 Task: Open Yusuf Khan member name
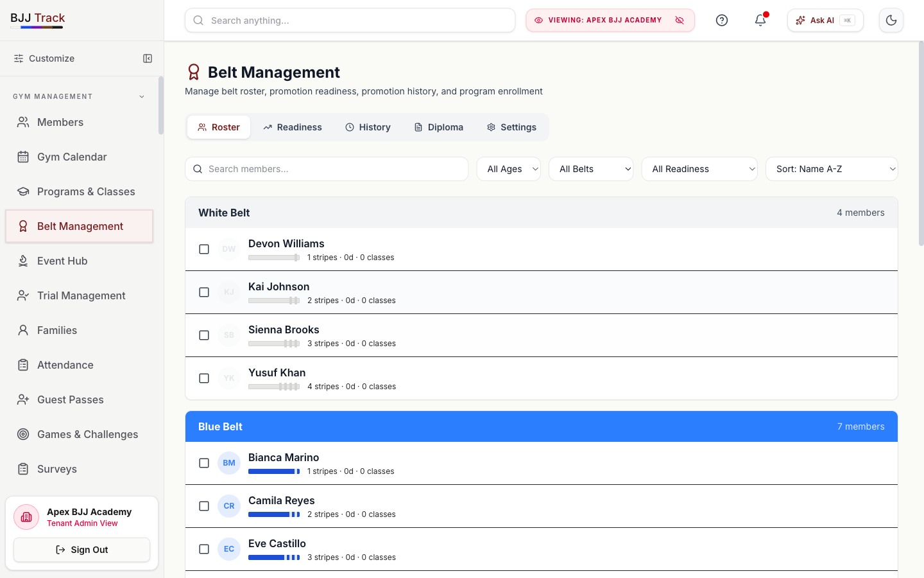coord(277,372)
